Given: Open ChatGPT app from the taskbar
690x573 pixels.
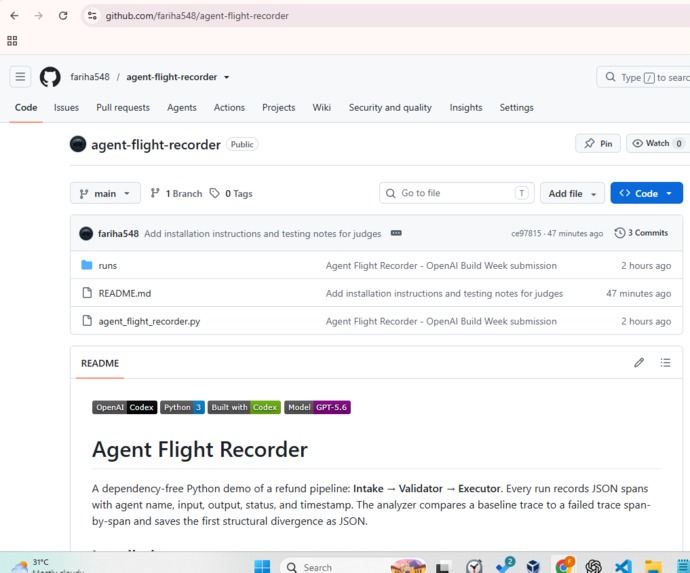Looking at the screenshot, I should [x=593, y=566].
